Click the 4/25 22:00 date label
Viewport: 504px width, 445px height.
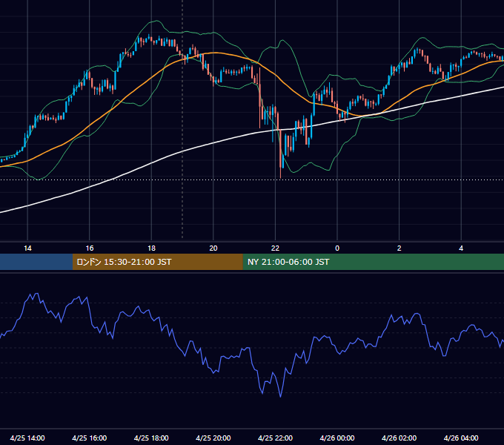pos(276,438)
